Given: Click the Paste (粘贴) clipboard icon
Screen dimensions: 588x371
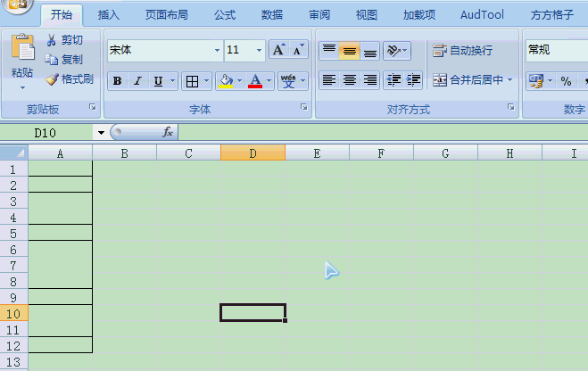Looking at the screenshot, I should point(22,49).
